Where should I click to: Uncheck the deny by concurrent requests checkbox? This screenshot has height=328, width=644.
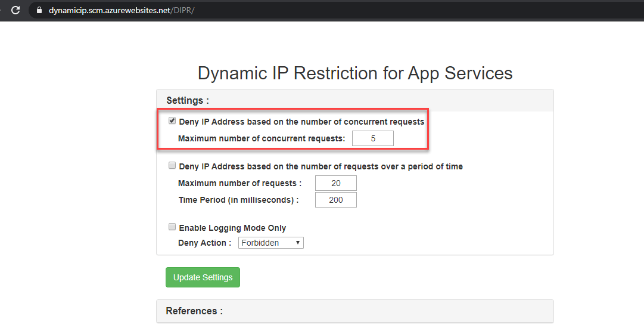point(172,121)
